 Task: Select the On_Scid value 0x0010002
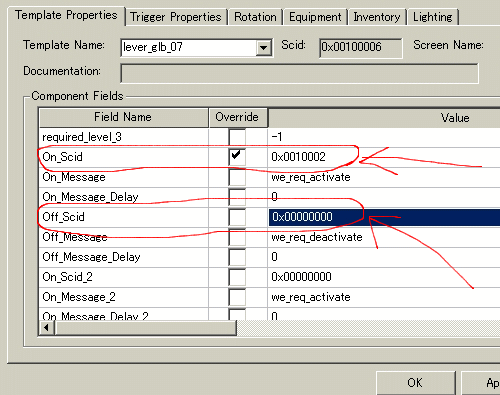(x=298, y=157)
